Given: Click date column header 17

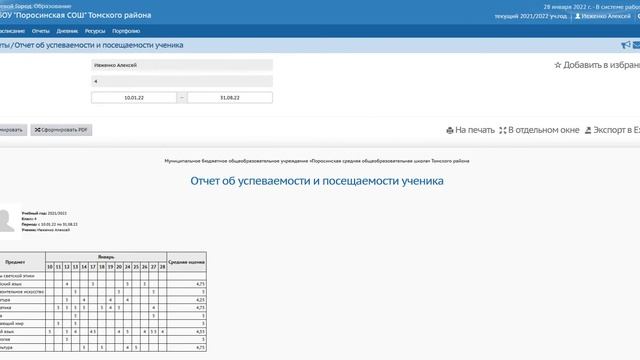Looking at the screenshot, I should point(93,267).
